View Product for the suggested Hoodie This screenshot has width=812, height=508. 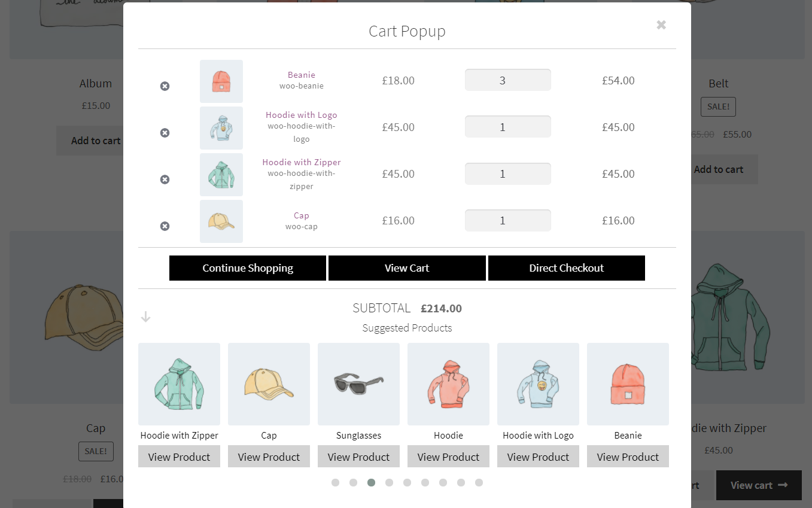point(448,456)
